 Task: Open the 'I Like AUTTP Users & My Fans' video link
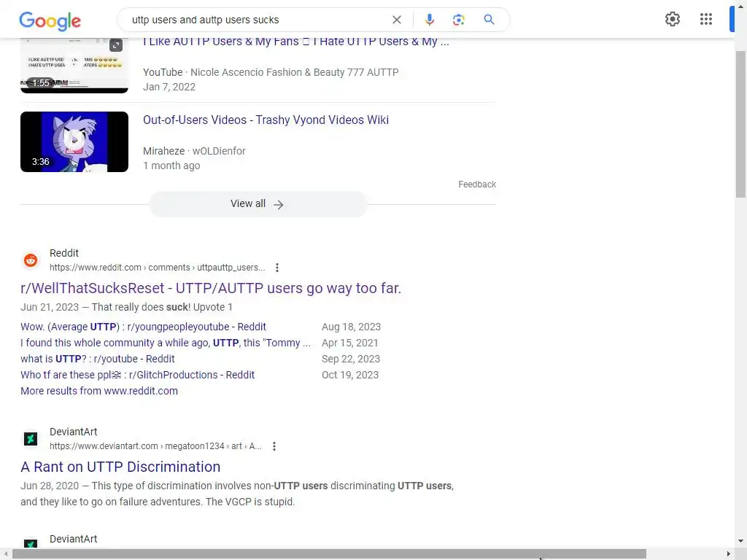[x=296, y=42]
